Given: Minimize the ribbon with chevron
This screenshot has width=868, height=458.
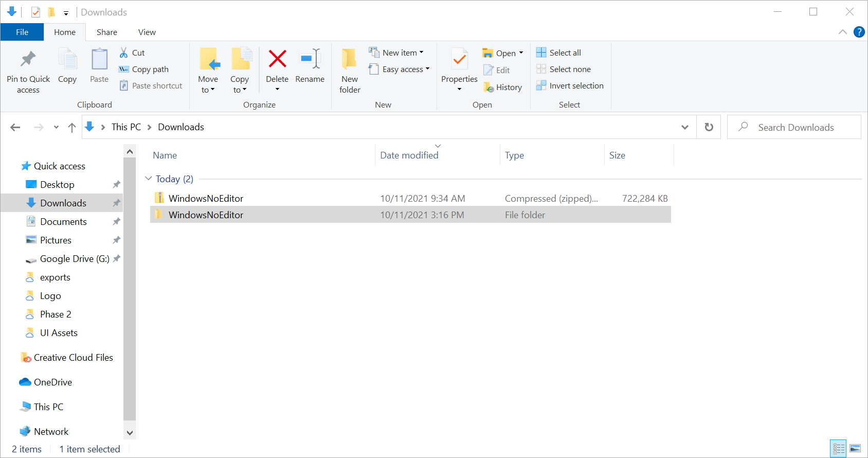Looking at the screenshot, I should [842, 32].
